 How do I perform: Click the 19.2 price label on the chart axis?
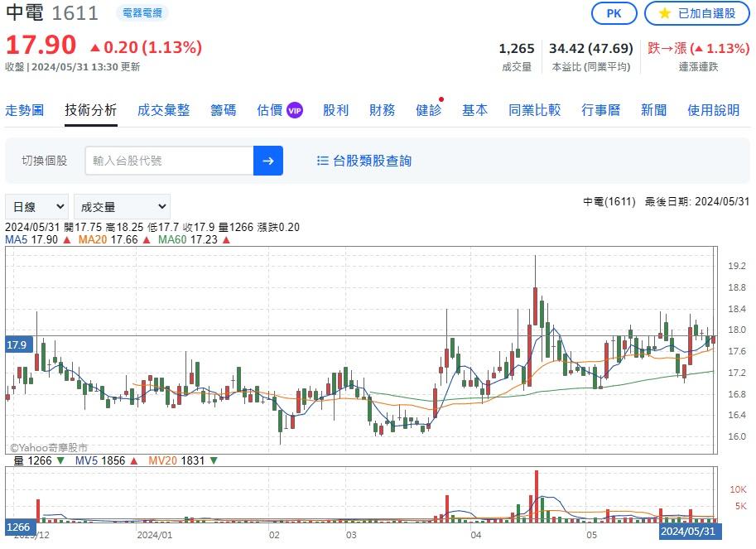737,266
